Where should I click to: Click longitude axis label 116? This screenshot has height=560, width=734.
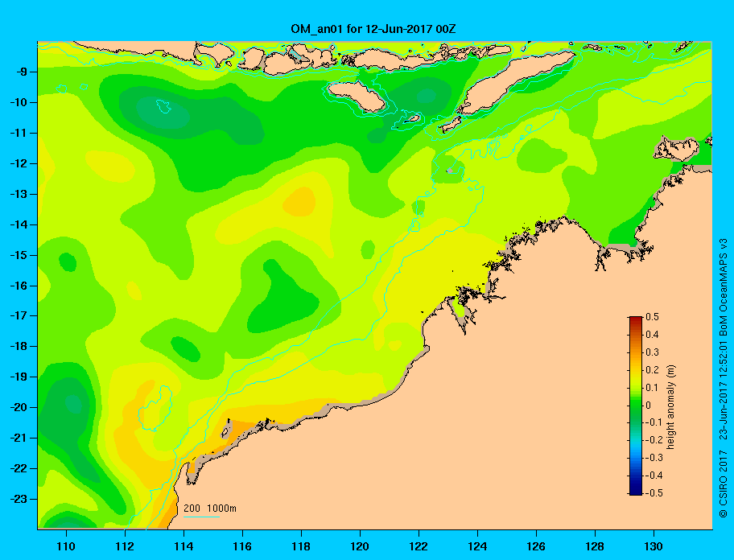(x=242, y=546)
